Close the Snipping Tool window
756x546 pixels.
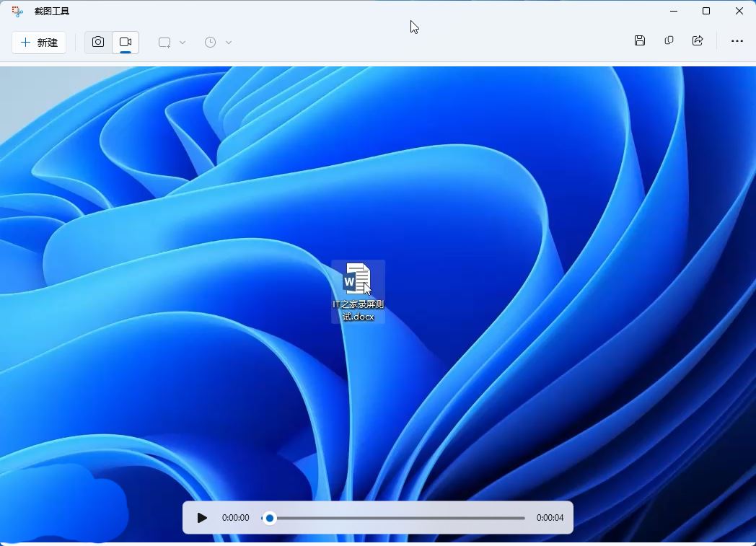pos(739,11)
